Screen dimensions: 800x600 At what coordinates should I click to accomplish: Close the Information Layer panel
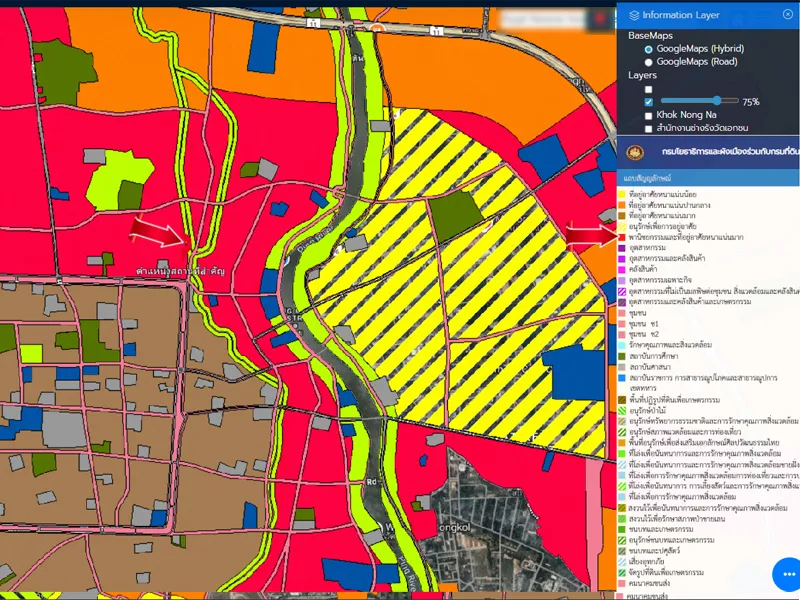coord(788,14)
